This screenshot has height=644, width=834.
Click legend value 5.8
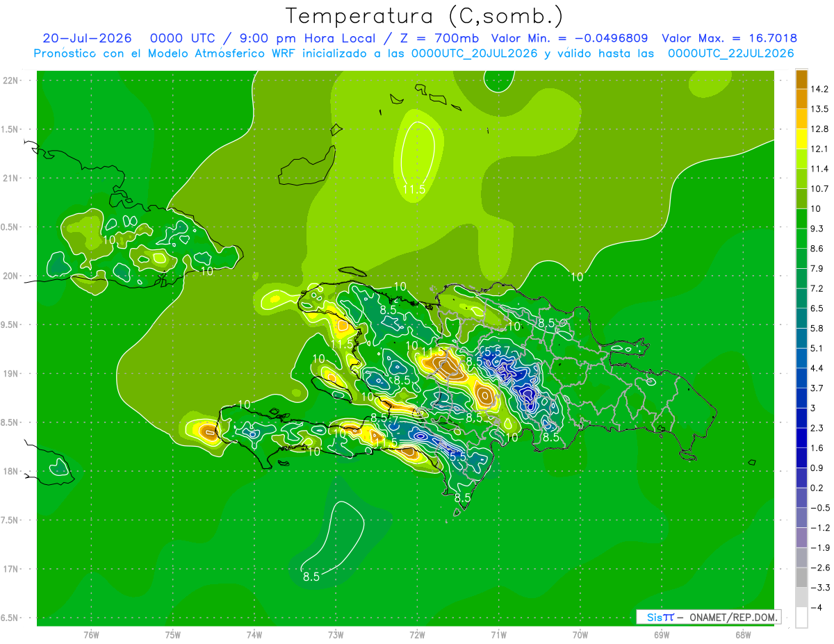tap(817, 329)
